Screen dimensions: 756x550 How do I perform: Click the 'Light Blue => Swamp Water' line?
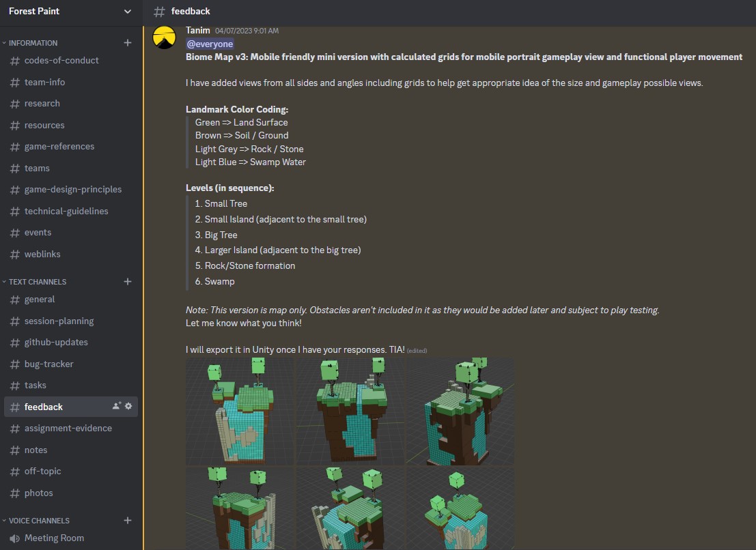click(250, 162)
